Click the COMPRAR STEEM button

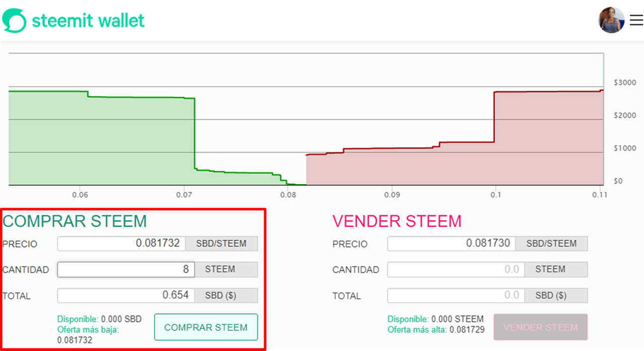206,327
